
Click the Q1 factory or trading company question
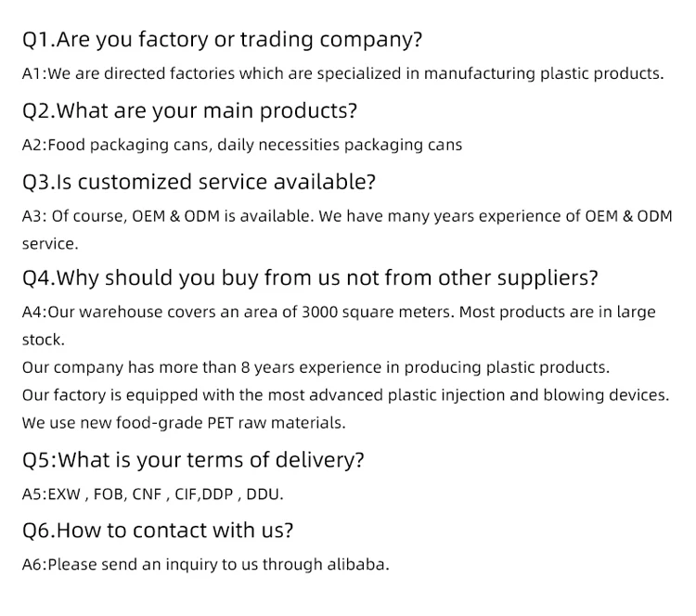tap(222, 40)
